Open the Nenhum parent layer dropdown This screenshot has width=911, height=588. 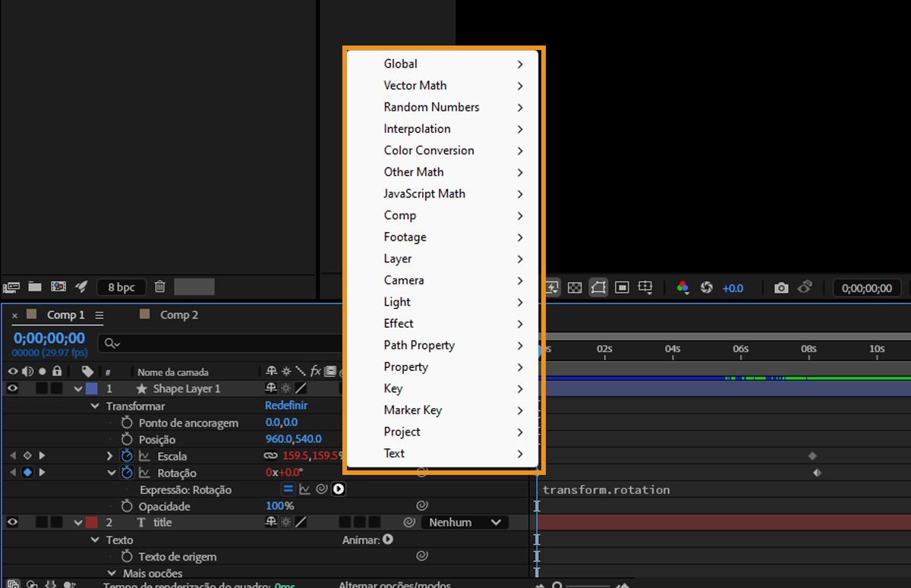point(465,522)
